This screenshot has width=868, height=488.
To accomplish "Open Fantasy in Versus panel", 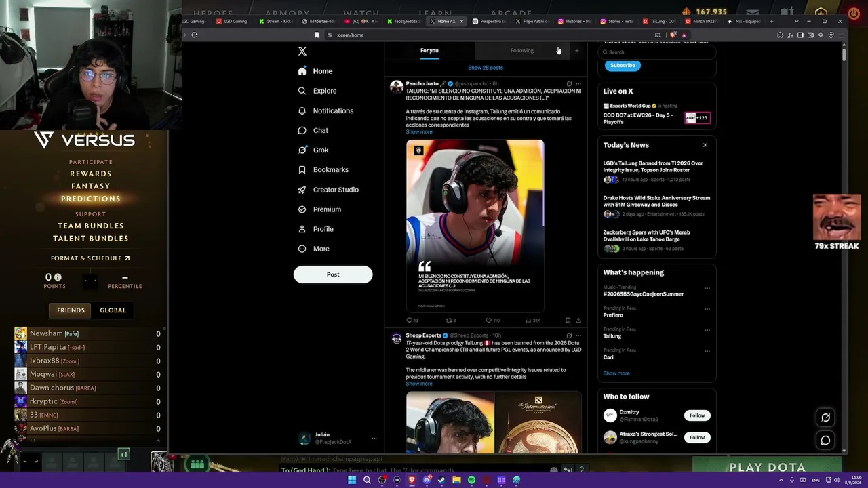I will tap(91, 186).
